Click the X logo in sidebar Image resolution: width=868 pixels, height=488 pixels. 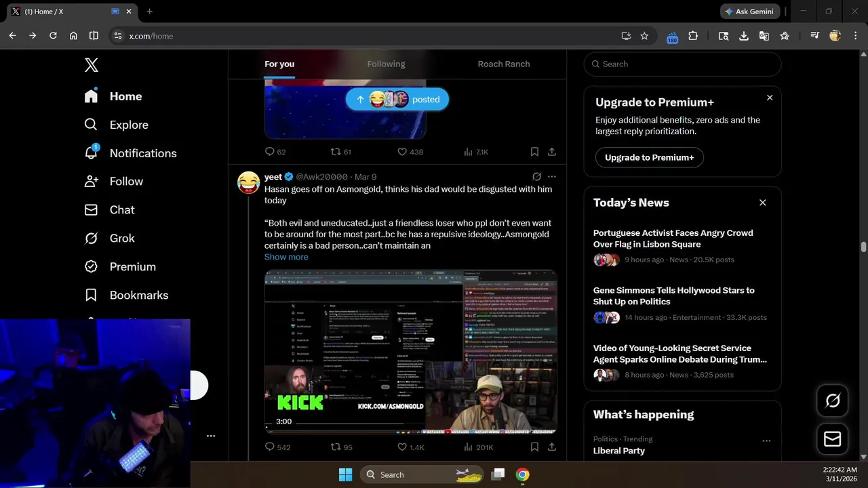pyautogui.click(x=92, y=65)
